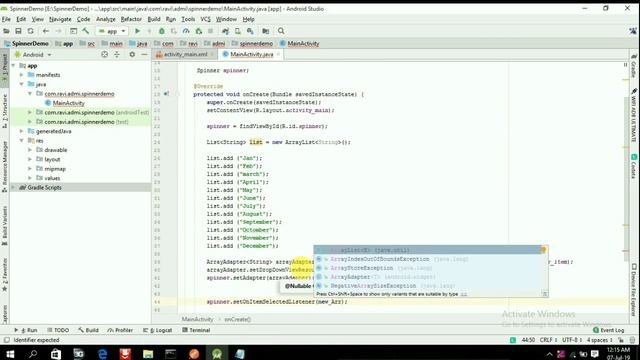The image size is (640, 360).
Task: Click the Sync/refresh toolbar icon
Action: (31, 31)
